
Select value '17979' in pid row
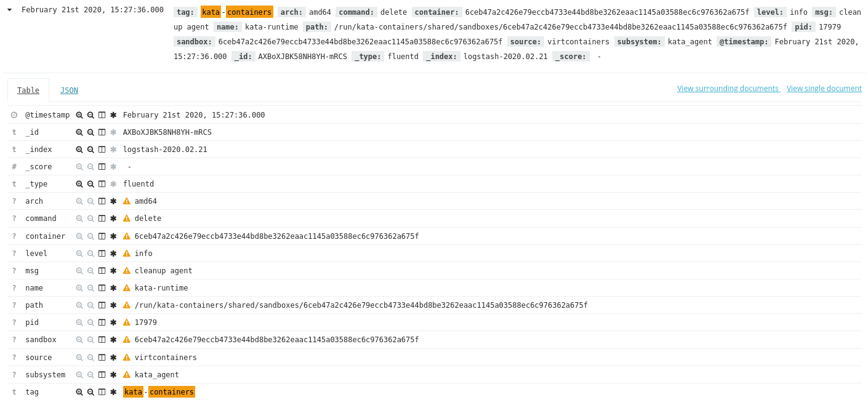click(146, 323)
